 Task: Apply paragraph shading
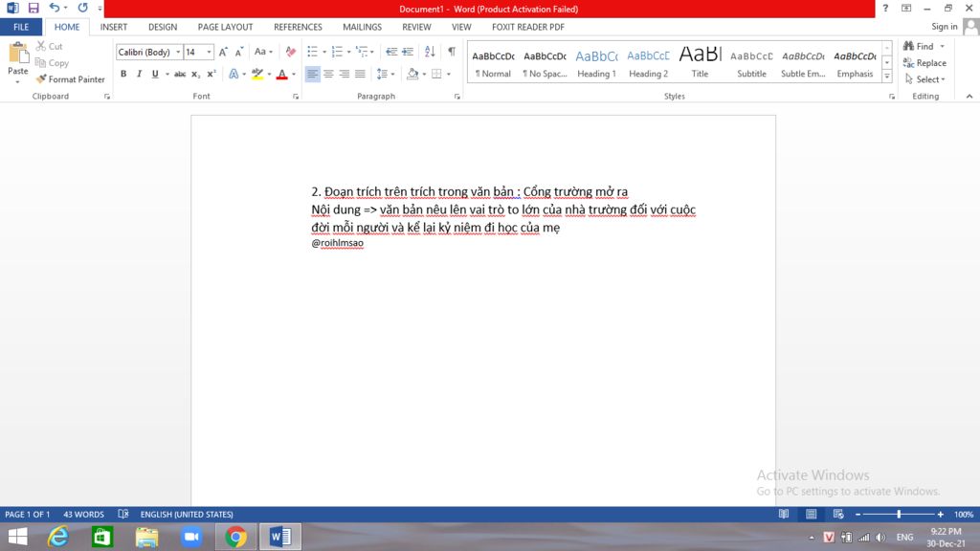coord(412,74)
